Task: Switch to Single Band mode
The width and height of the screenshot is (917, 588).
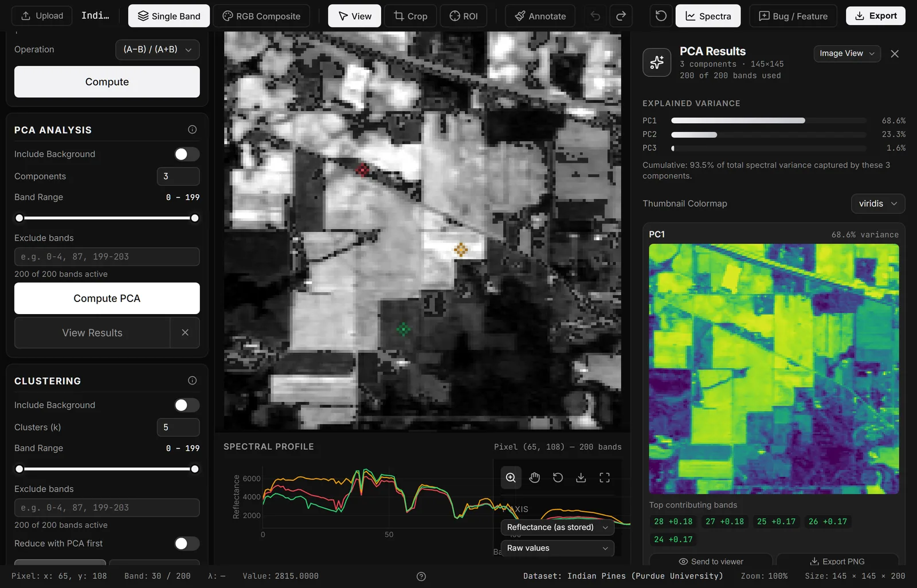Action: click(169, 16)
